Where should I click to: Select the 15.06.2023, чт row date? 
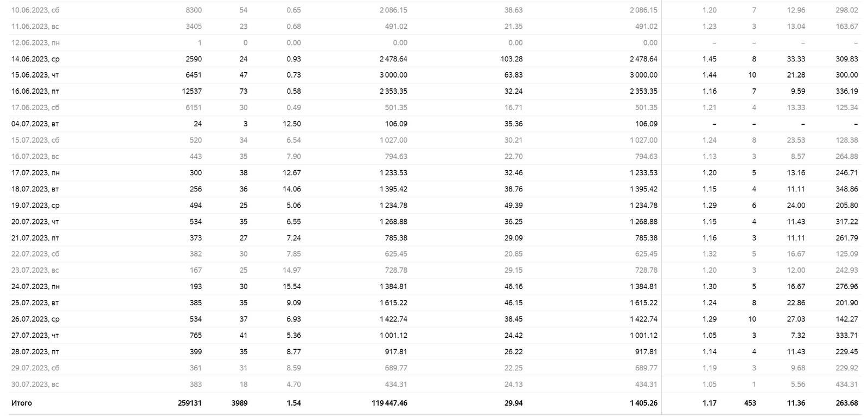coord(35,75)
